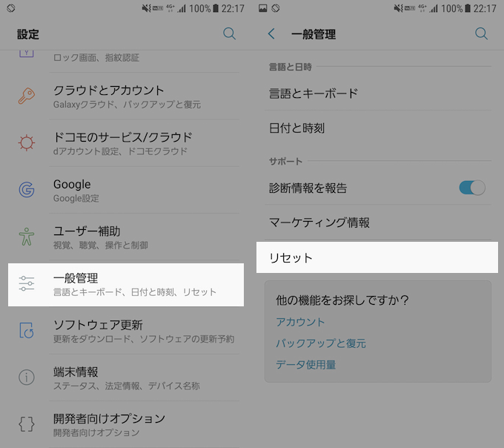Image resolution: width=504 pixels, height=448 pixels.
Task: Tap the データ使用量 link
Action: [x=306, y=365]
